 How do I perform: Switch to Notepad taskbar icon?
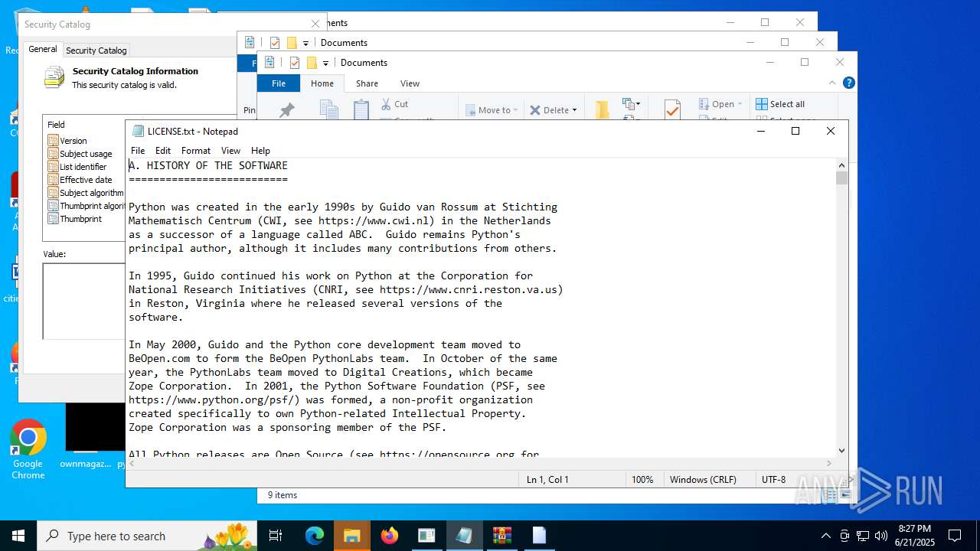[x=464, y=536]
